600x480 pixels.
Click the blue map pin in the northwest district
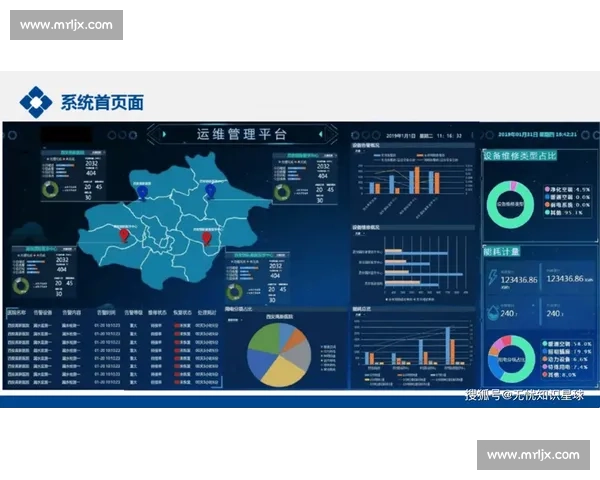(142, 193)
